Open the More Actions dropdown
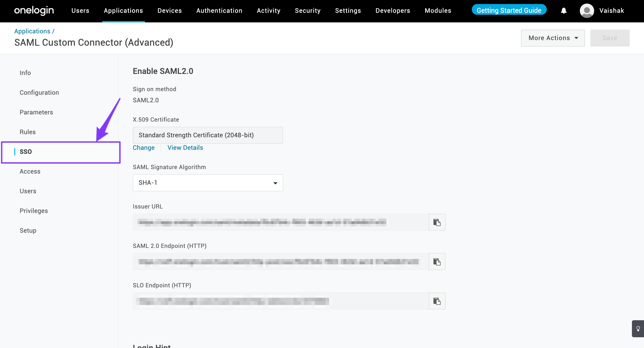This screenshot has height=348, width=644. (x=553, y=38)
